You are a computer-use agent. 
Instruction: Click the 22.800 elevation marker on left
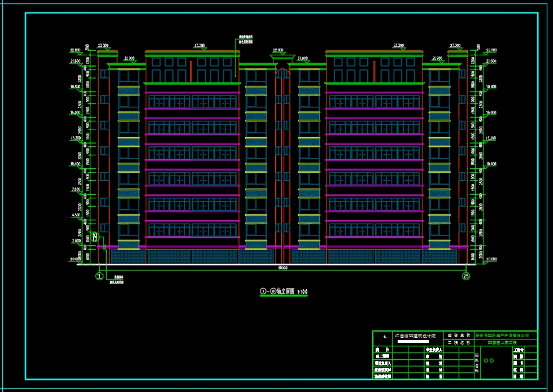[x=75, y=51]
